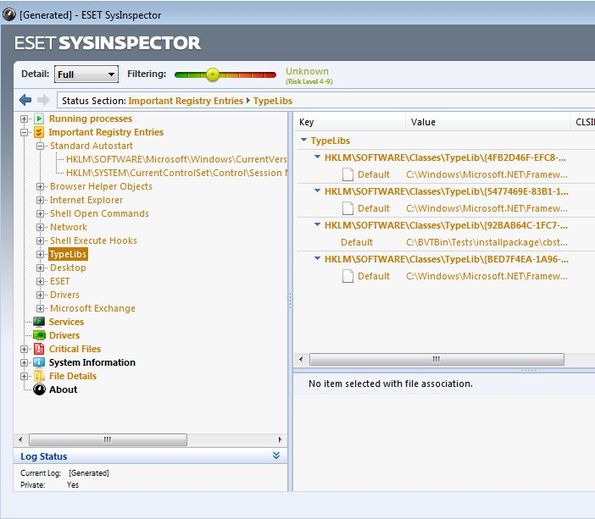Collapse the 92BAB64C TypeLib key group
Image resolution: width=595 pixels, height=519 pixels.
(317, 224)
